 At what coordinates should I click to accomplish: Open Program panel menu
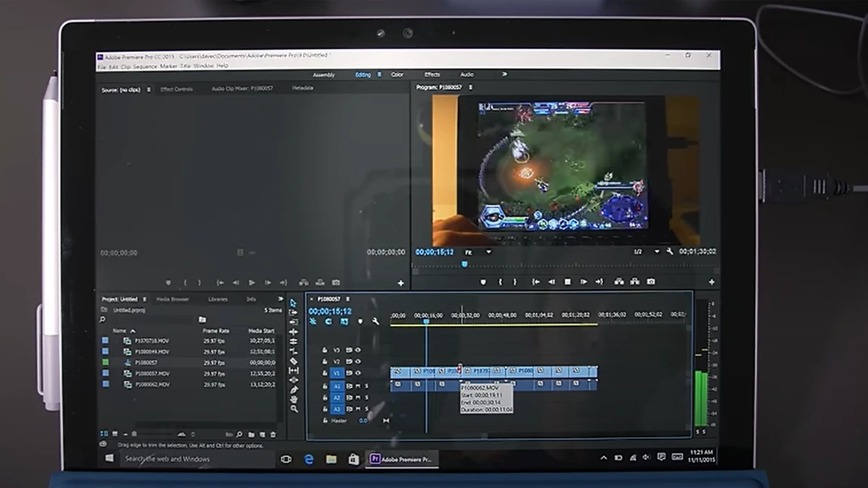[470, 87]
